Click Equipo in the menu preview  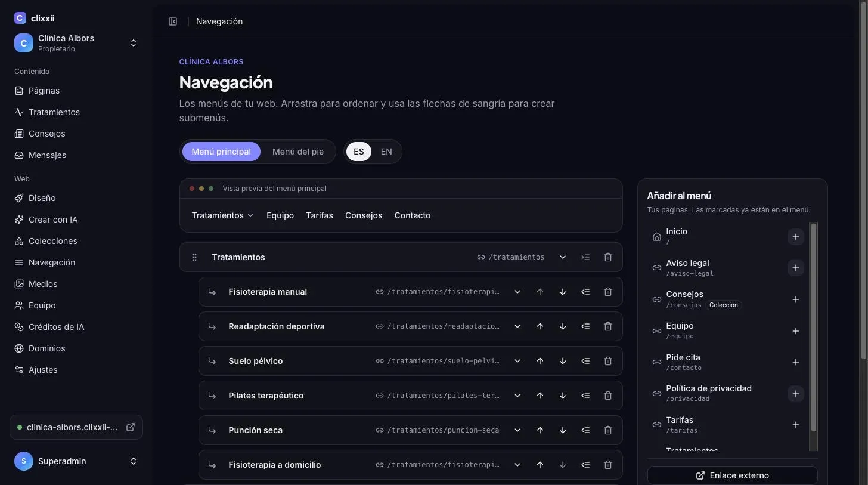[280, 215]
